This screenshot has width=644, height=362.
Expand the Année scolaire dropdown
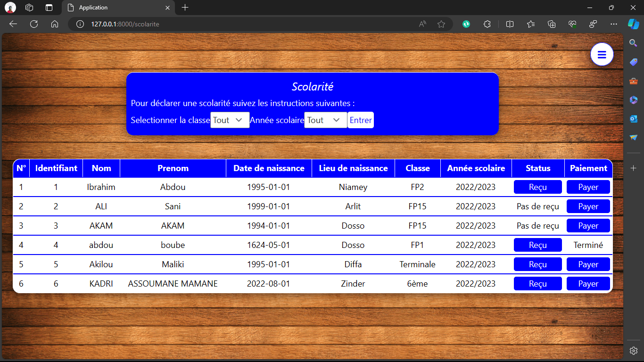click(326, 120)
